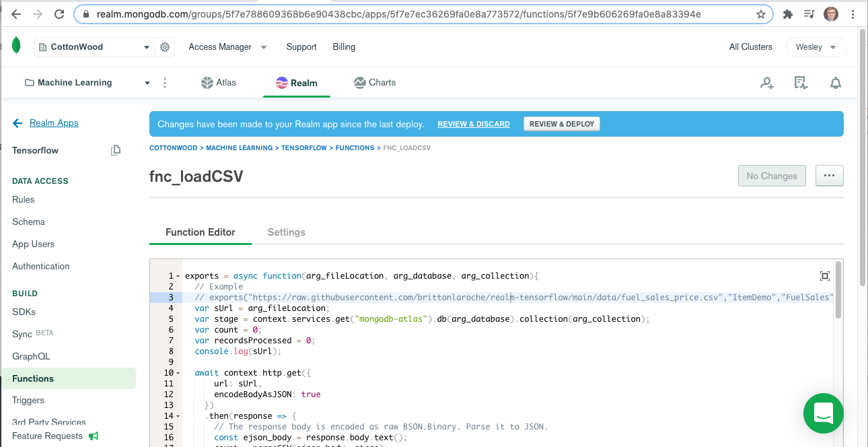Click the browser address bar URL
This screenshot has width=868, height=447.
point(399,14)
